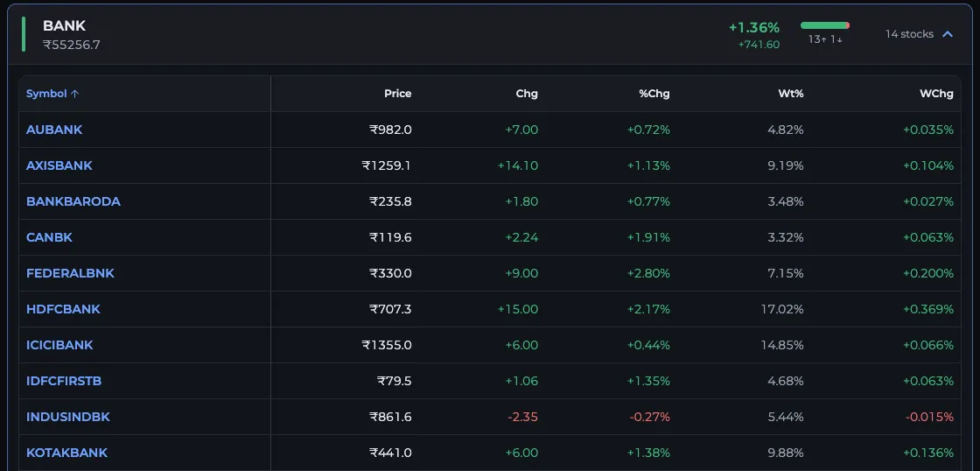The width and height of the screenshot is (980, 471).
Task: Click AXISBANK weight 9.19%
Action: click(787, 165)
